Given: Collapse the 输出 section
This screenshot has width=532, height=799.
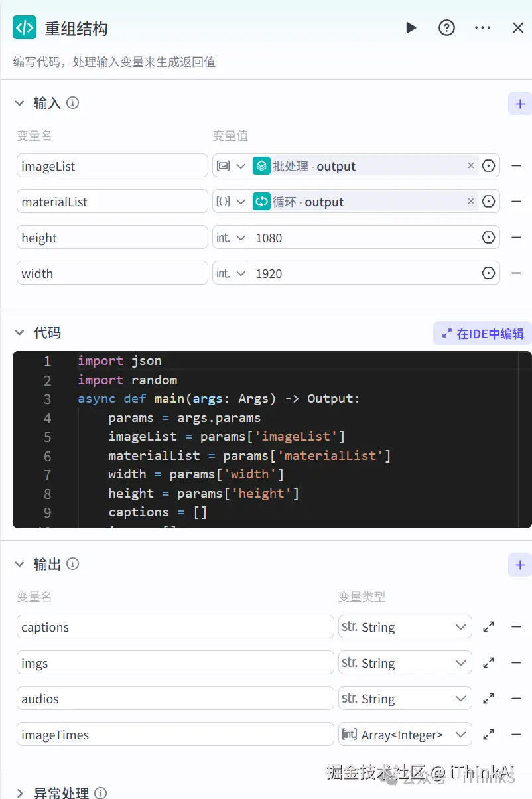Looking at the screenshot, I should click(19, 564).
